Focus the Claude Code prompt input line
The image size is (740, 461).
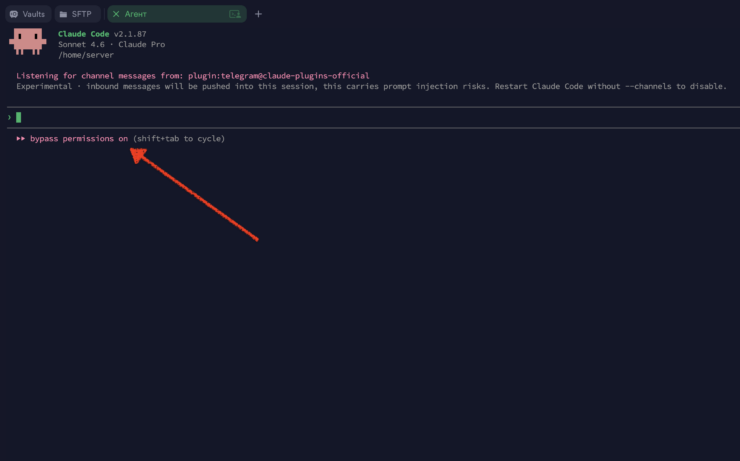point(300,118)
